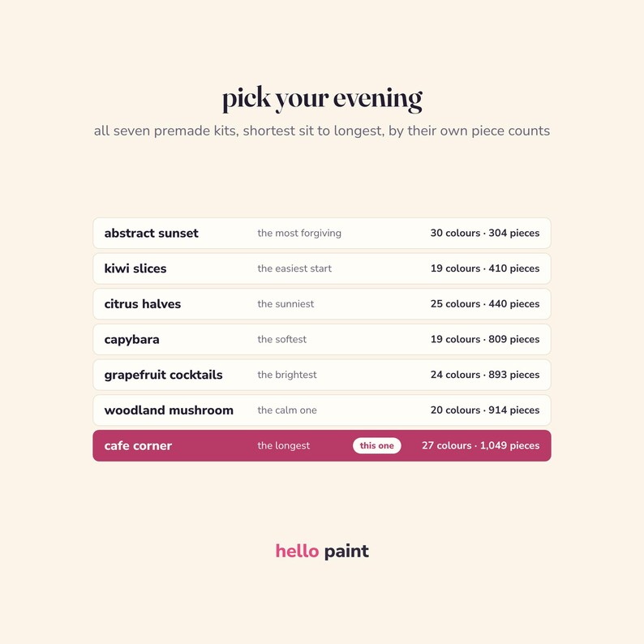644x644 pixels.
Task: Click '24 colours · 893 pieces' label
Action: coord(485,375)
